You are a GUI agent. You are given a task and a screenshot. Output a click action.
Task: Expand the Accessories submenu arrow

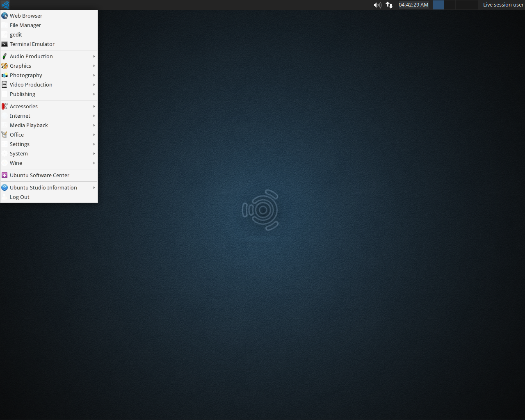click(x=94, y=106)
